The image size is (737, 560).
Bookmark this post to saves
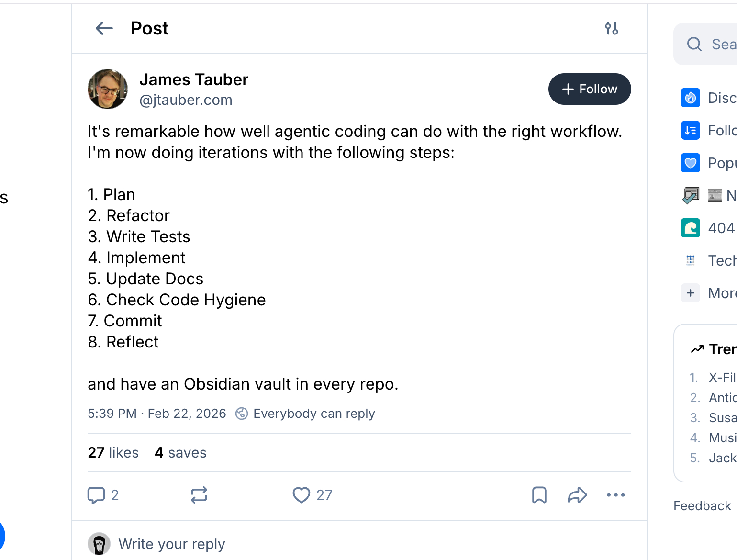[539, 495]
